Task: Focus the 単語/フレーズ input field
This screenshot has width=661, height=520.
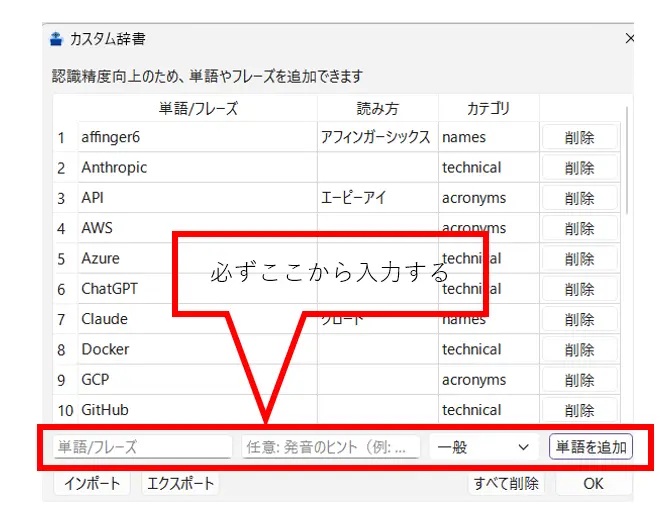Action: 142,447
